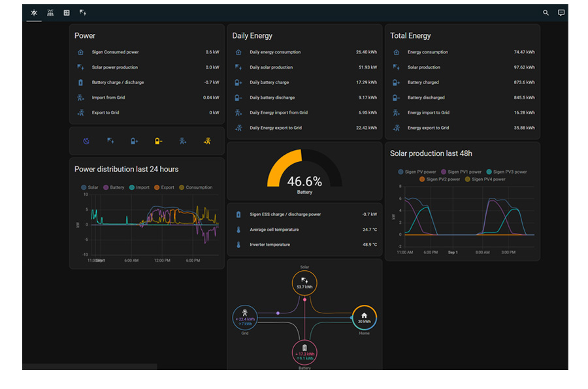Click the Home node in energy flow
Image resolution: width=588 pixels, height=389 pixels.
coord(364,318)
